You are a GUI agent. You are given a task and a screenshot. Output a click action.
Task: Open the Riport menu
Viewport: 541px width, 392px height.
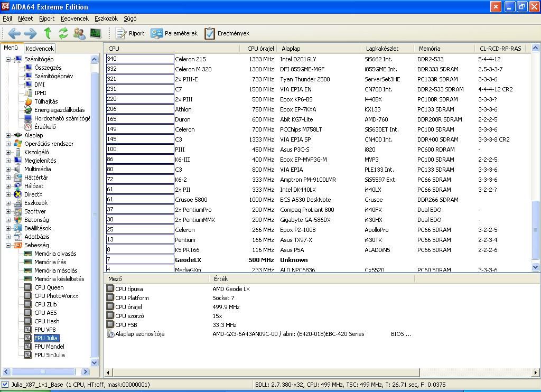(46, 18)
